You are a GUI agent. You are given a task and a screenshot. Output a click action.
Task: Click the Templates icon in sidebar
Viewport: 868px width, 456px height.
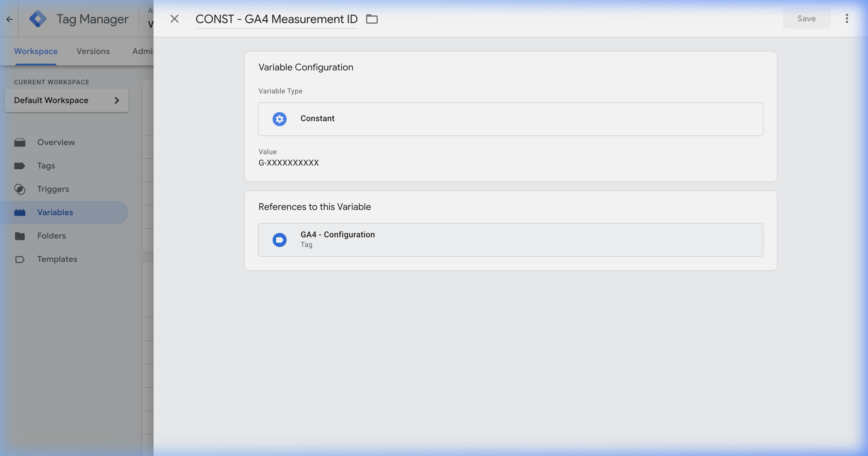[20, 259]
